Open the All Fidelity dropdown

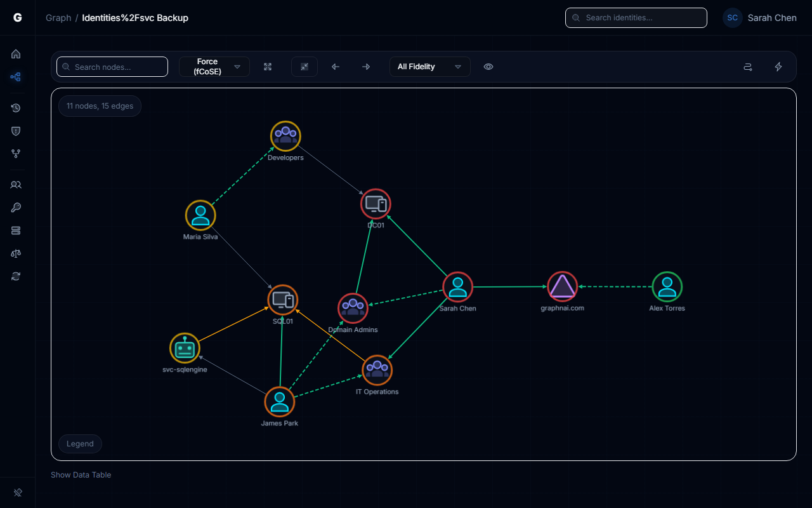coord(429,67)
